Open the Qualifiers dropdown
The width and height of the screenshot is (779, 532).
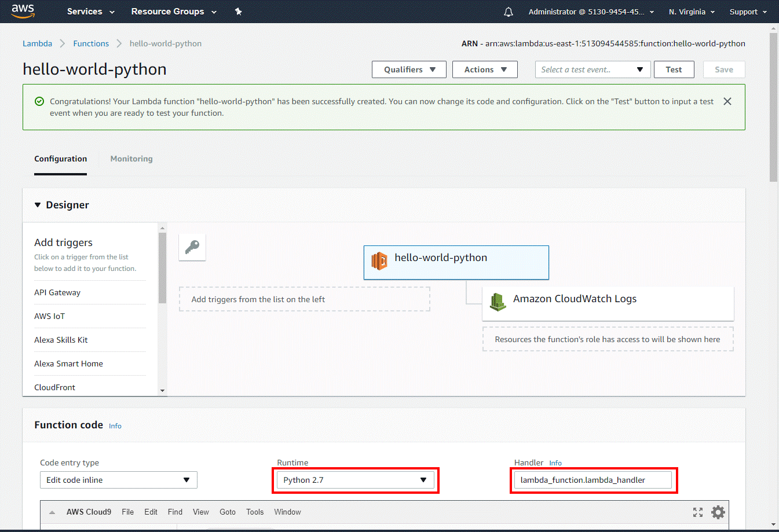pos(409,69)
